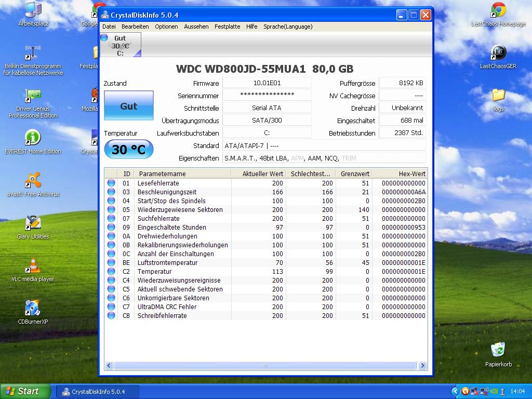This screenshot has width=532, height=399.
Task: Click the Firmware value 10.01E01 field
Action: (x=267, y=83)
